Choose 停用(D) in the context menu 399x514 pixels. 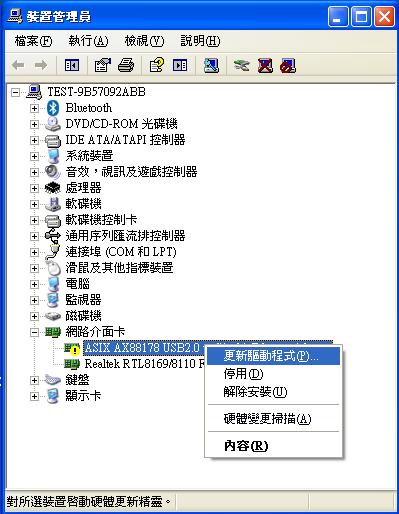tap(273, 374)
